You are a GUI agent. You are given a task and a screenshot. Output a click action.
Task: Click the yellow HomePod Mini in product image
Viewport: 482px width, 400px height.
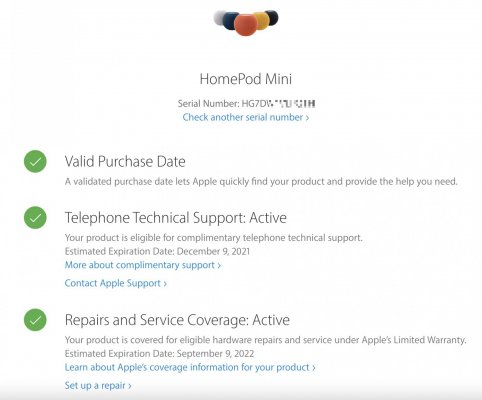click(262, 20)
